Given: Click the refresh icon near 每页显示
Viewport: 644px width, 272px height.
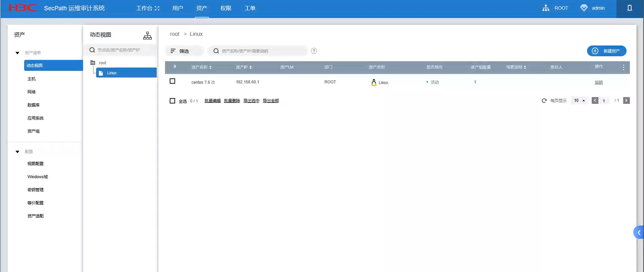Looking at the screenshot, I should [x=544, y=100].
